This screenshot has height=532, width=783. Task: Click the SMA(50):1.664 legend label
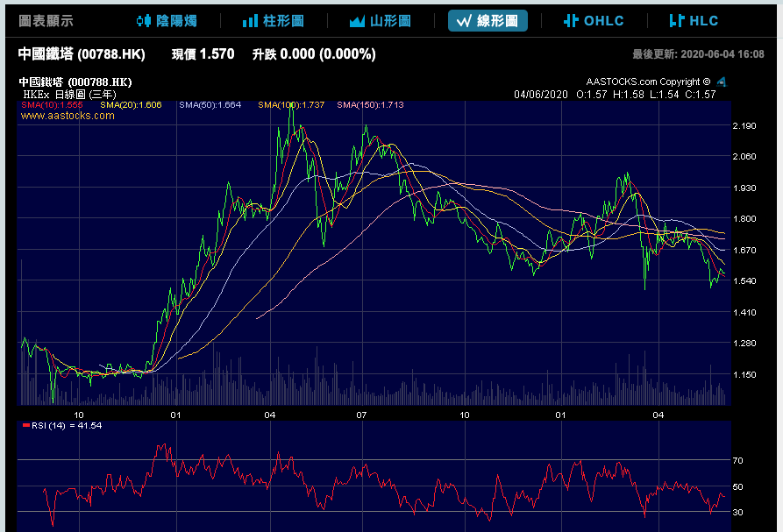210,105
